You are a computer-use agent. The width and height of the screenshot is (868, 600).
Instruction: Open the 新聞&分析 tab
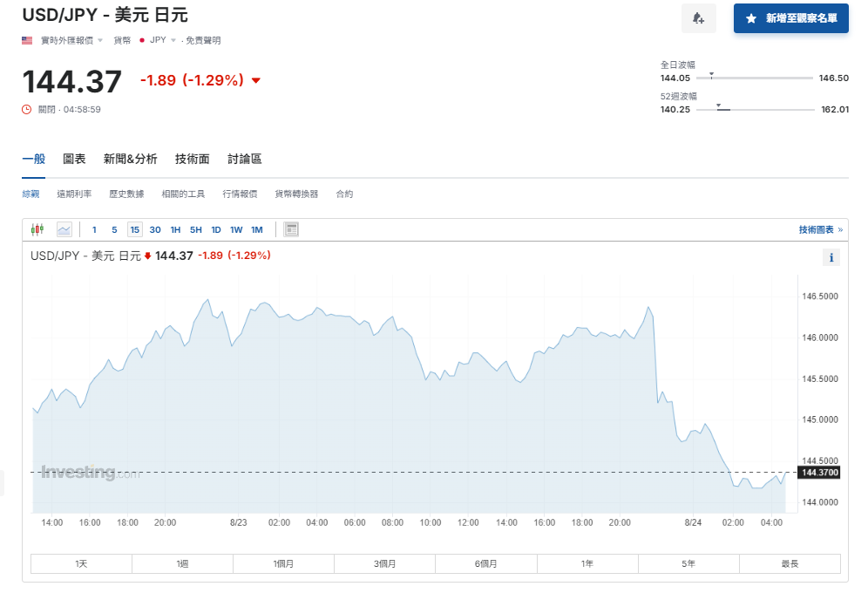point(130,159)
